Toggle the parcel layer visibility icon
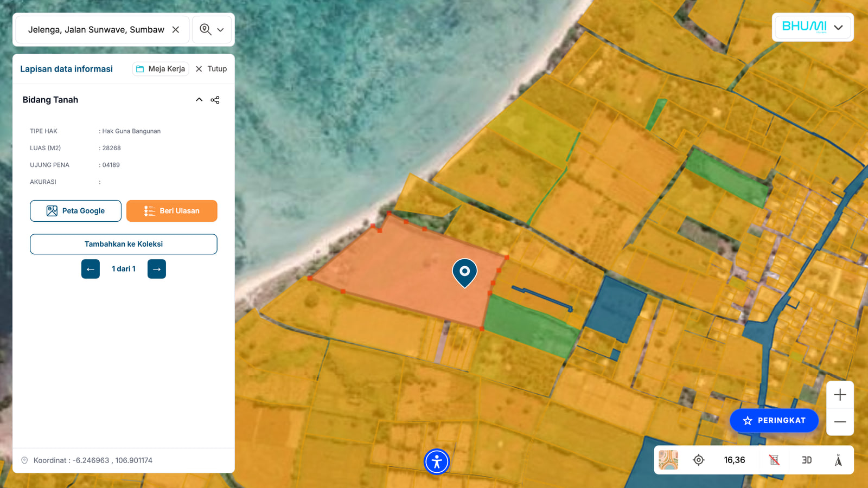This screenshot has width=868, height=488. point(774,460)
